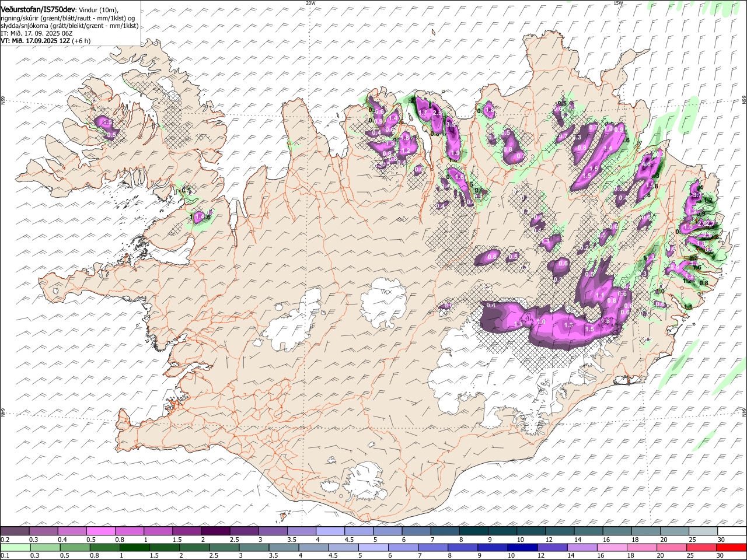Select the 'rigning/skúrir (grænt/blátt/rautt - mm/1klst) og' line
This screenshot has height=560, width=747.
pyautogui.click(x=68, y=18)
